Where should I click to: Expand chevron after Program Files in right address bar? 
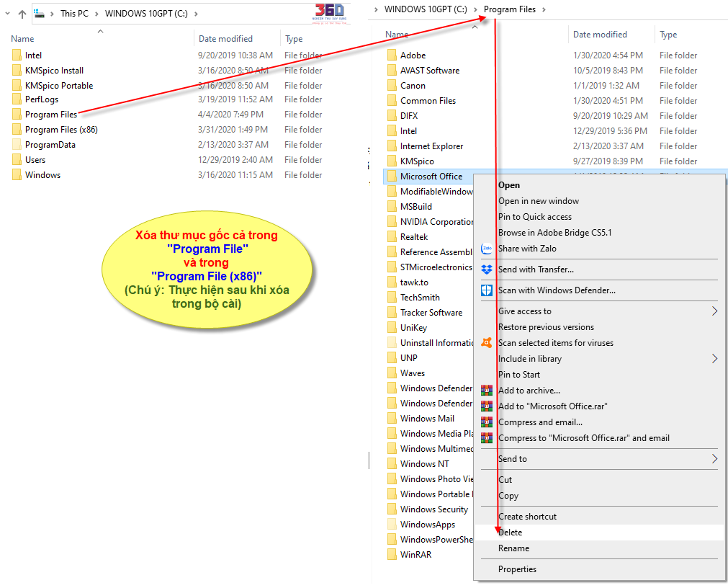(544, 9)
